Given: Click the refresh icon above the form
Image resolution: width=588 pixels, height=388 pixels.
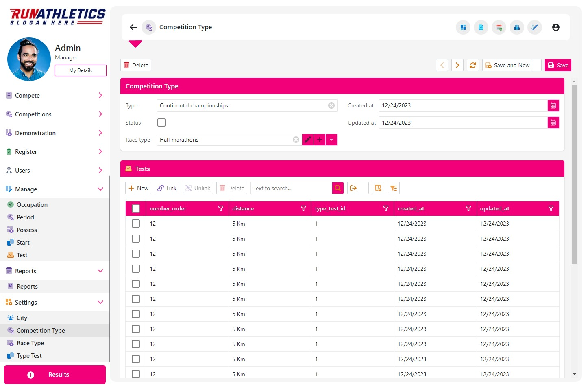Looking at the screenshot, I should click(x=473, y=65).
